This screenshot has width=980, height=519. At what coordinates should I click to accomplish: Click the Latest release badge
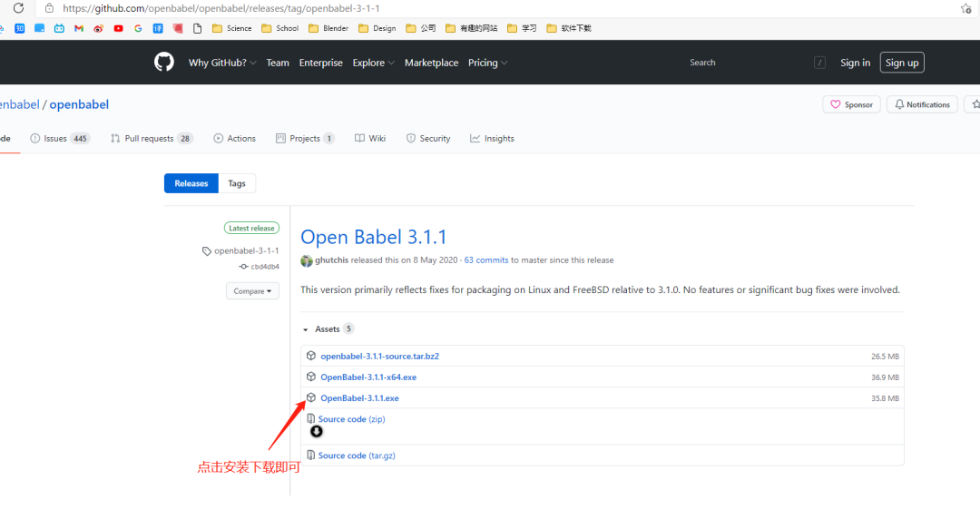(251, 229)
